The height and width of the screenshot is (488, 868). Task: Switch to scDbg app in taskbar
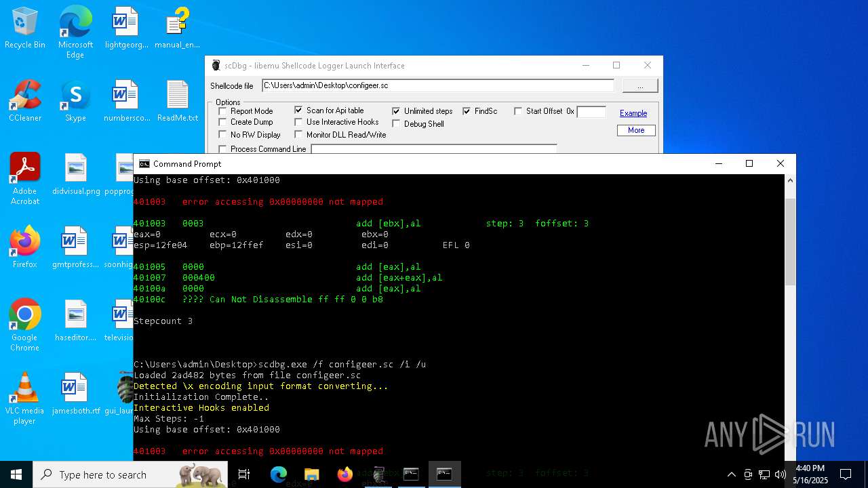[x=378, y=474]
